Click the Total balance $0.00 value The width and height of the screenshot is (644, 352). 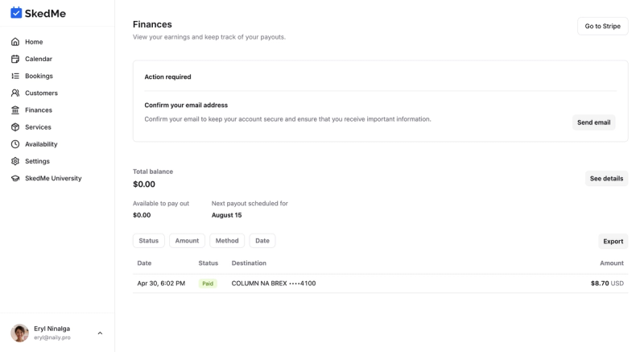coord(144,184)
